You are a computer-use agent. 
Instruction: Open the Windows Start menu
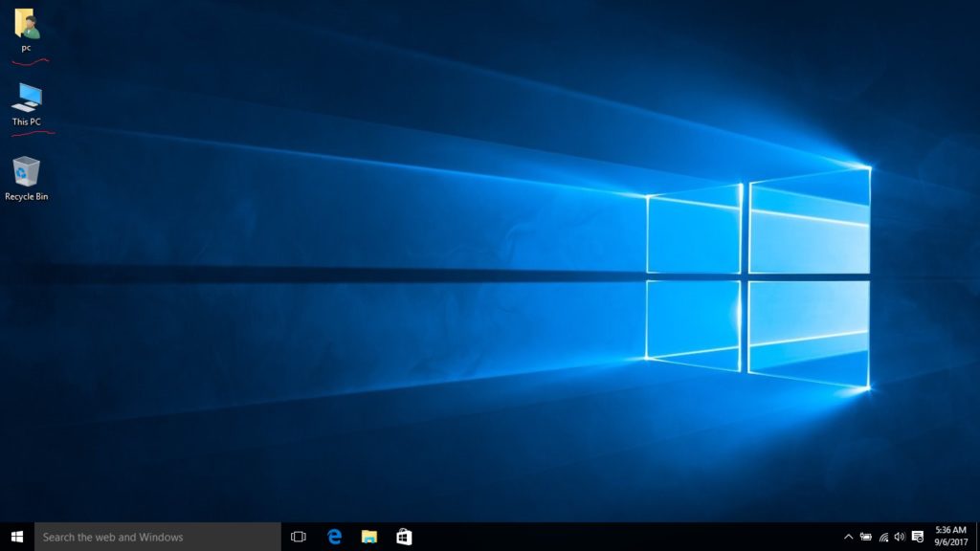[x=17, y=537]
